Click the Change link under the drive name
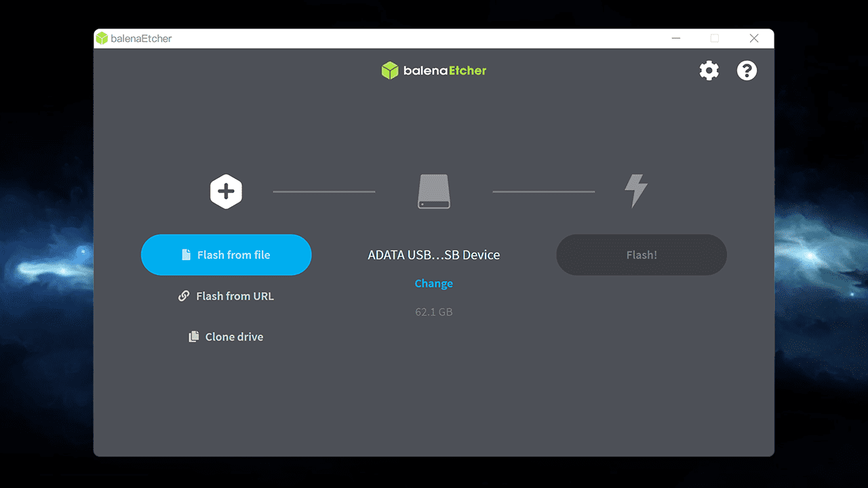868x488 pixels. tap(433, 283)
